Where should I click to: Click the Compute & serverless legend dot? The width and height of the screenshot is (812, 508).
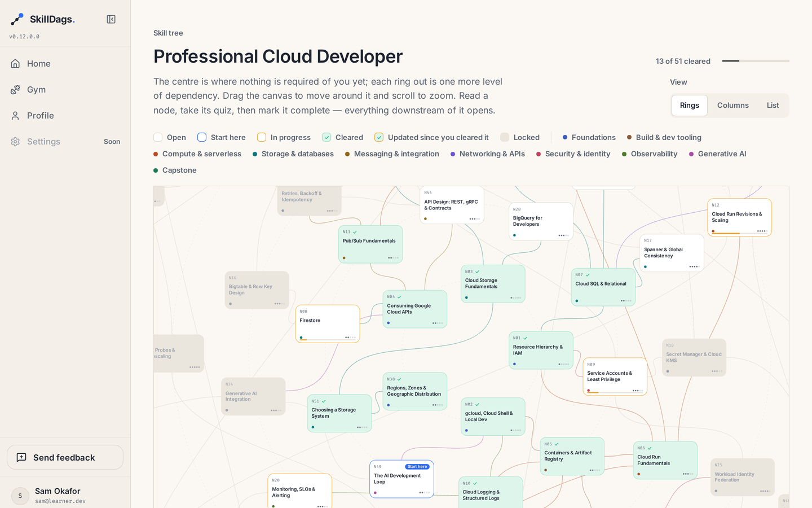[156, 154]
